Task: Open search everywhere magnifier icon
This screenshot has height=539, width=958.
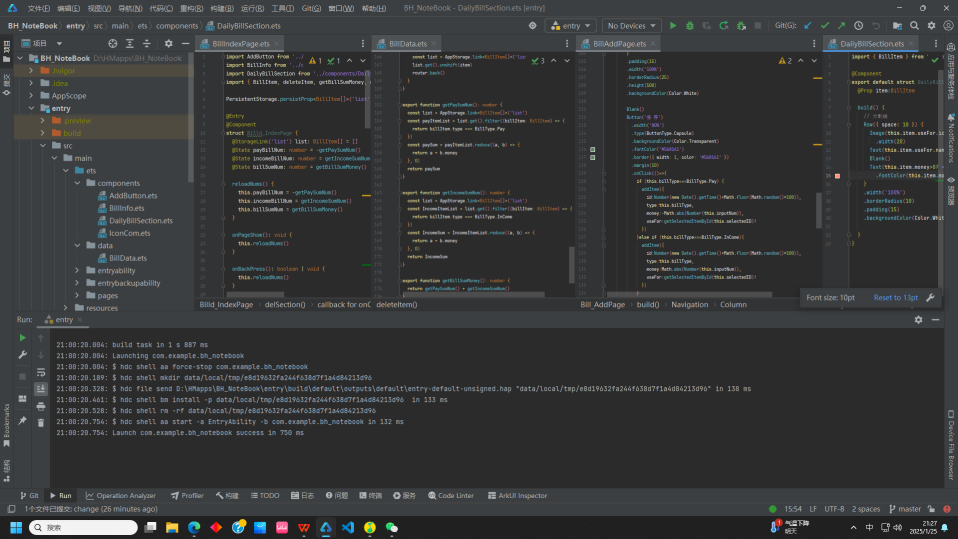Action: pos(913,25)
